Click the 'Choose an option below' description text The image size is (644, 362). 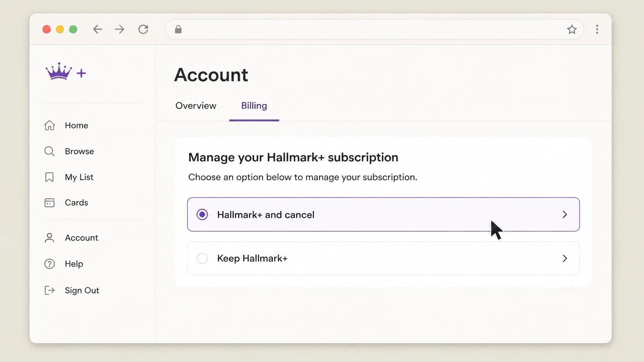click(x=303, y=177)
